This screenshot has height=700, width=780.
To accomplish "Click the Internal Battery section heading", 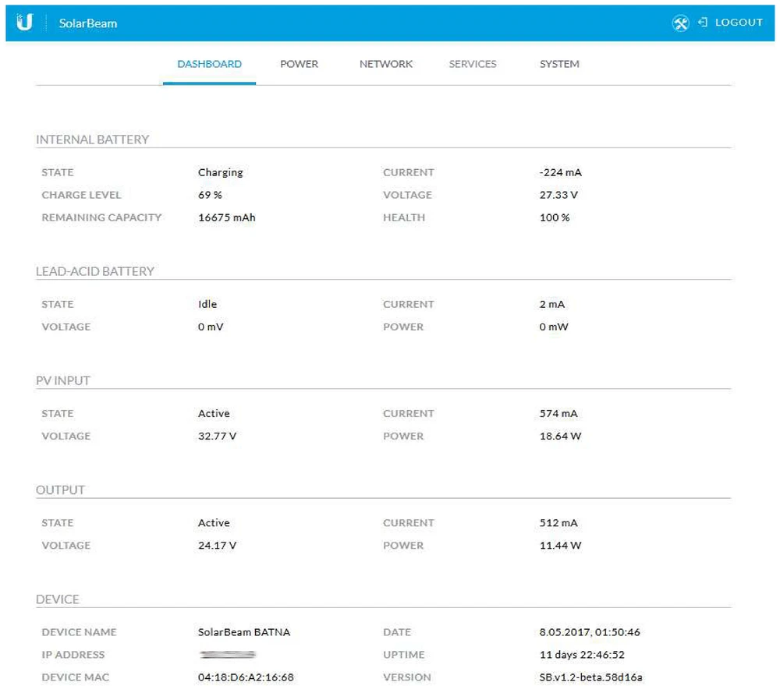I will pos(92,140).
